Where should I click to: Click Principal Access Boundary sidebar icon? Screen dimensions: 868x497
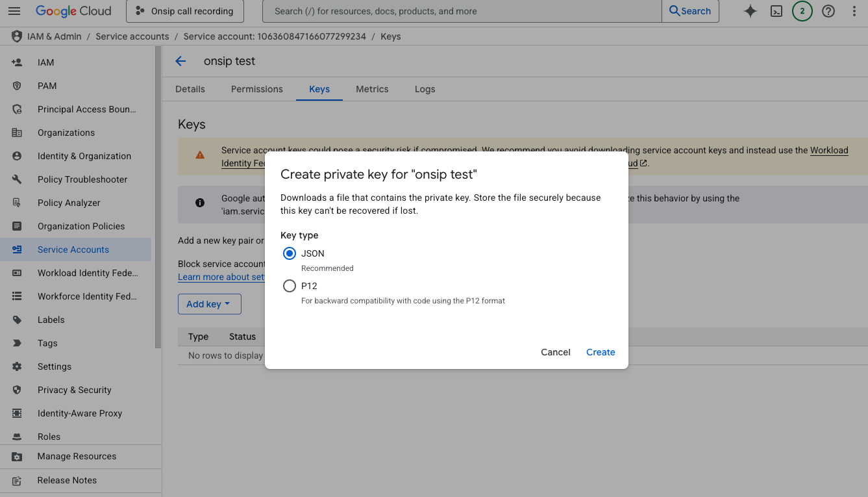pyautogui.click(x=17, y=109)
